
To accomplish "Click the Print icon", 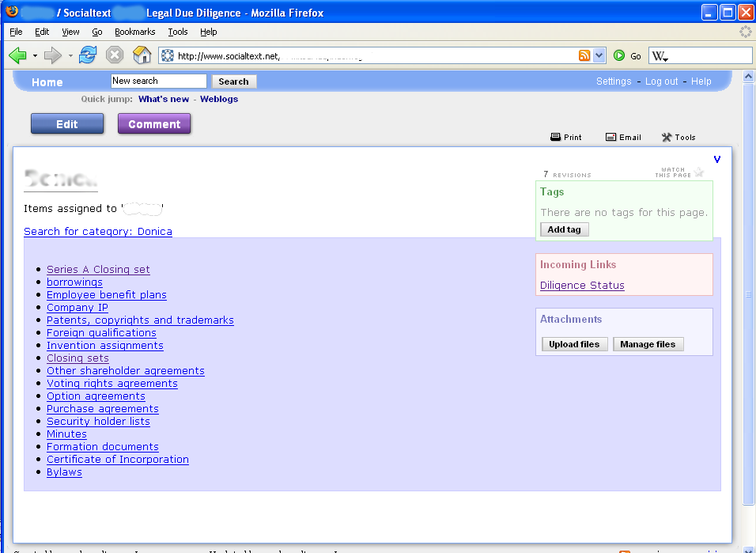I will (556, 137).
